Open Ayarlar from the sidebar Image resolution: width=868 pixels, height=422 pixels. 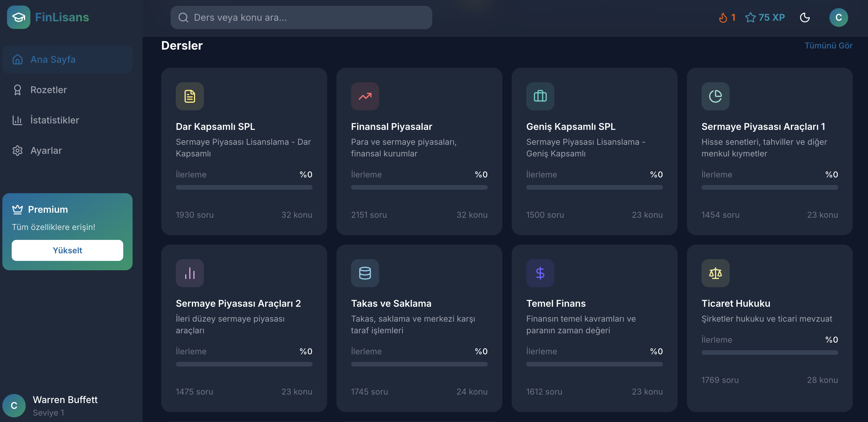point(46,151)
